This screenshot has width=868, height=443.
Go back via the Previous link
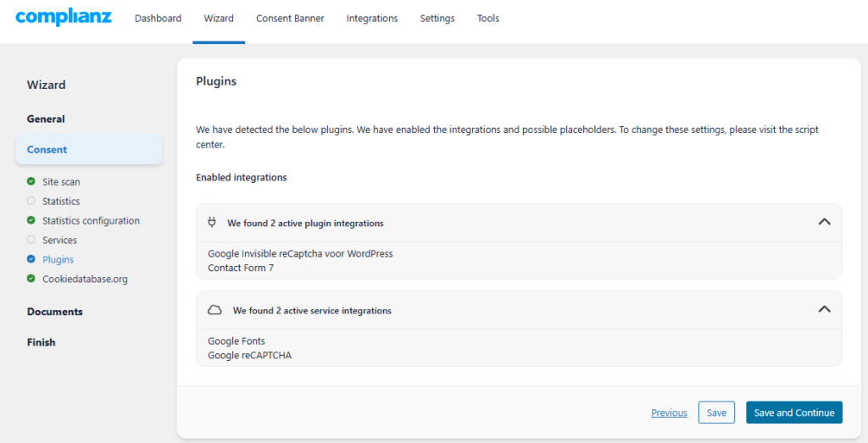tap(669, 413)
